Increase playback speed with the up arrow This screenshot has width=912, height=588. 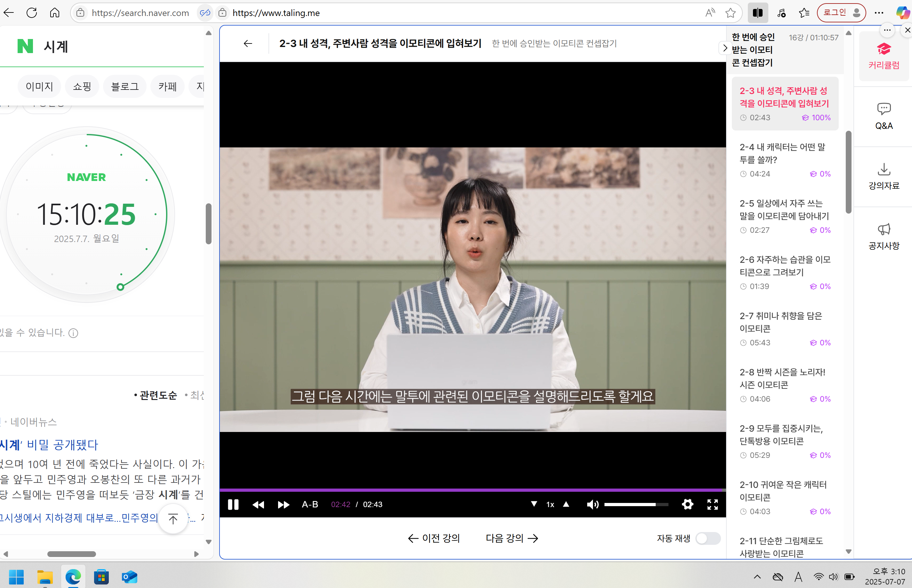pyautogui.click(x=566, y=504)
